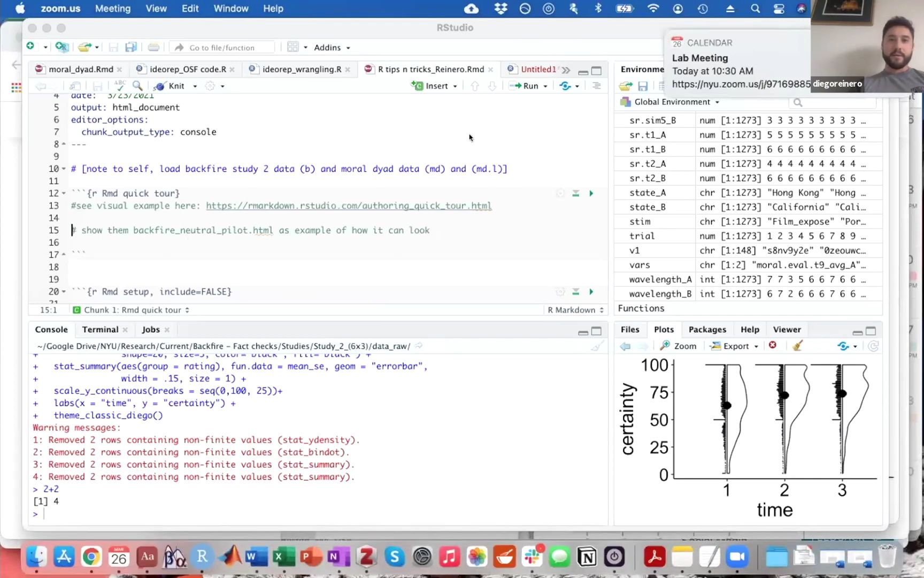The height and width of the screenshot is (578, 924).
Task: Click the editor save icon
Action: (97, 86)
